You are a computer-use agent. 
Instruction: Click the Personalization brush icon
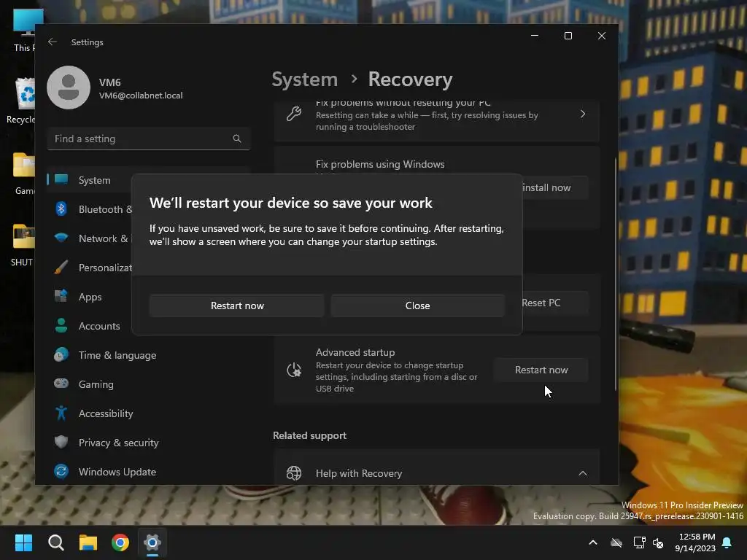pyautogui.click(x=61, y=267)
